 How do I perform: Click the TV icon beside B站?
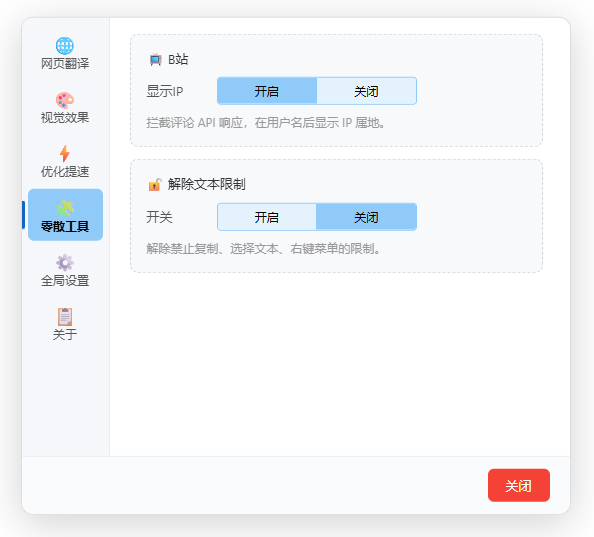(x=155, y=60)
